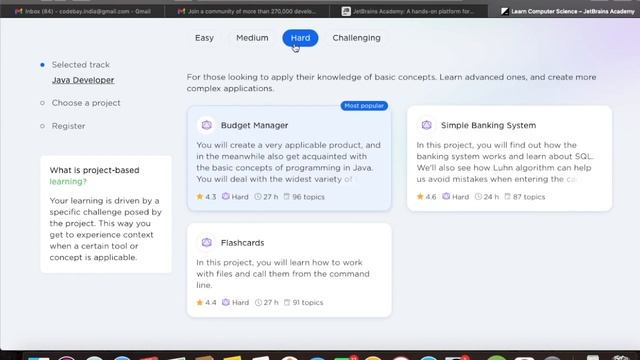Image resolution: width=640 pixels, height=360 pixels.
Task: Click the clock icon on Simple Banking System card
Action: 478,197
